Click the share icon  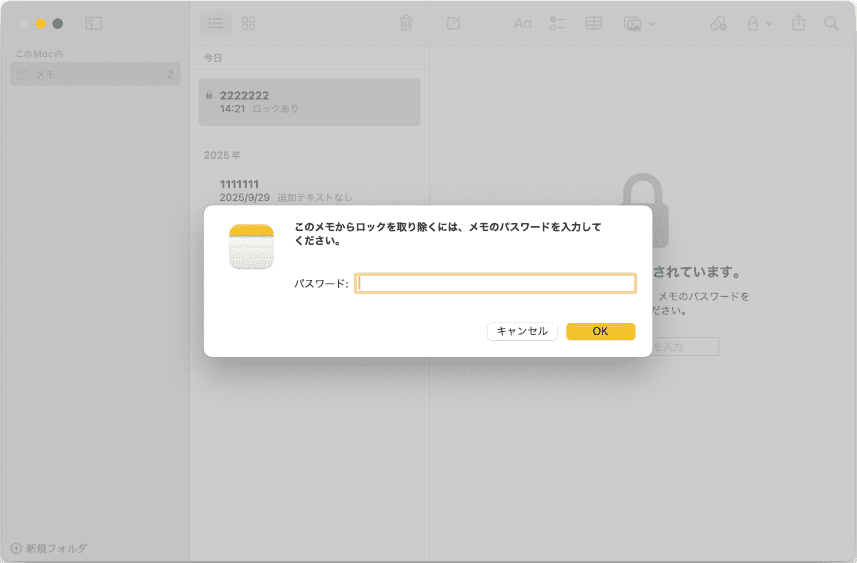[x=798, y=23]
